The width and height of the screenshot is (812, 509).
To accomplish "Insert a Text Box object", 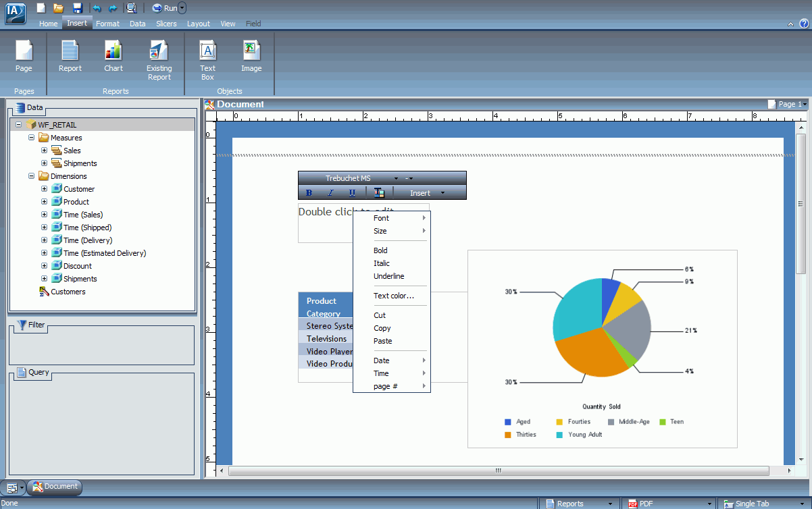I will tap(207, 61).
